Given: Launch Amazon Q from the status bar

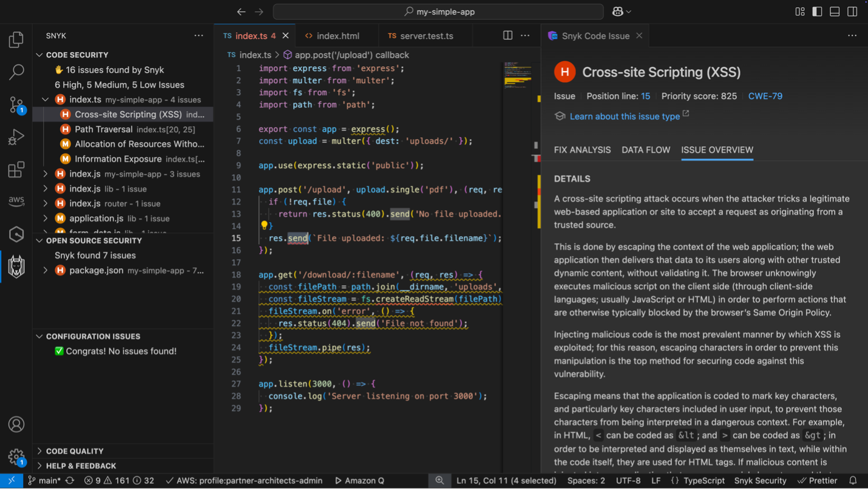Looking at the screenshot, I should [359, 480].
